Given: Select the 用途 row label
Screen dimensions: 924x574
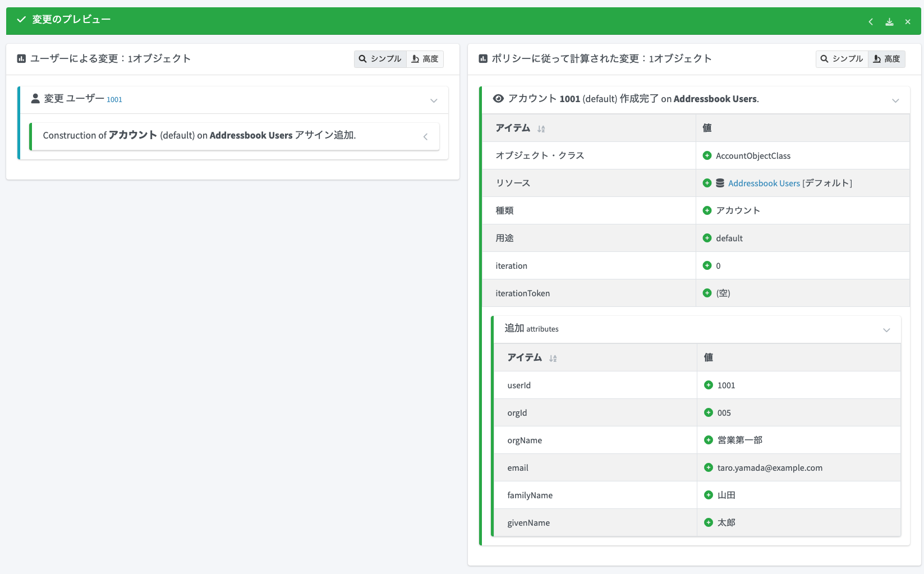Looking at the screenshot, I should tap(504, 238).
